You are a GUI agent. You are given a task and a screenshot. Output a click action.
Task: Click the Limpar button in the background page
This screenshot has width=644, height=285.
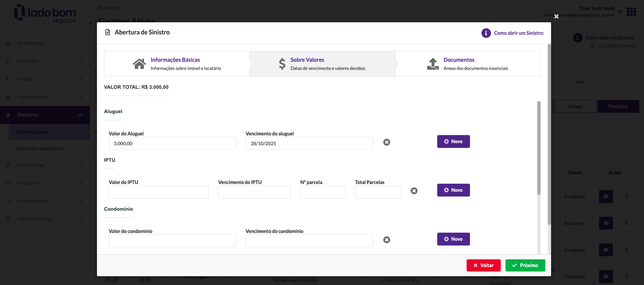tap(575, 106)
